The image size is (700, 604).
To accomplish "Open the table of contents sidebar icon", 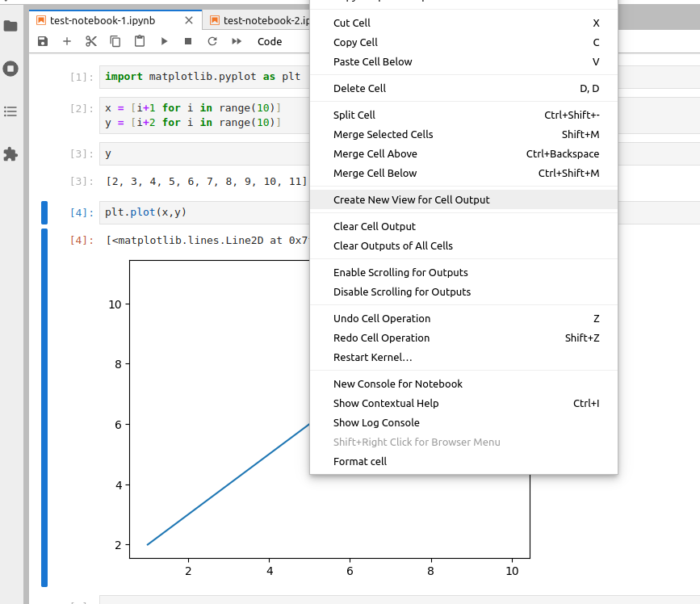I will tap(10, 111).
